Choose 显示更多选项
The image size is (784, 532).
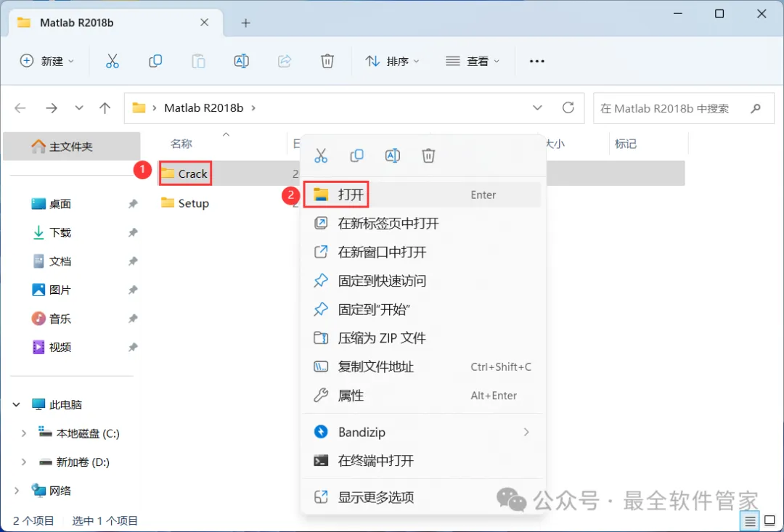pos(423,497)
